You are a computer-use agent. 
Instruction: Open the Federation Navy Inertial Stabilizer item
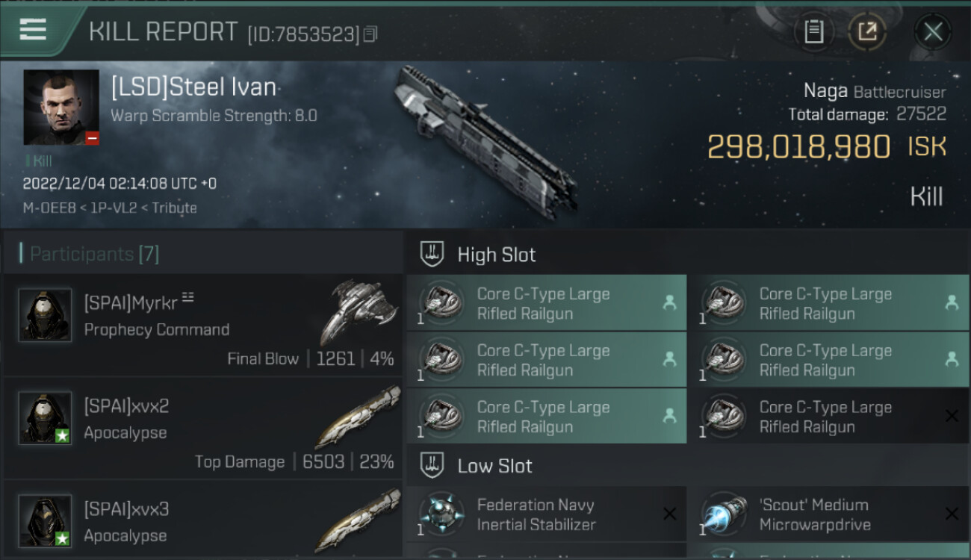pos(547,514)
